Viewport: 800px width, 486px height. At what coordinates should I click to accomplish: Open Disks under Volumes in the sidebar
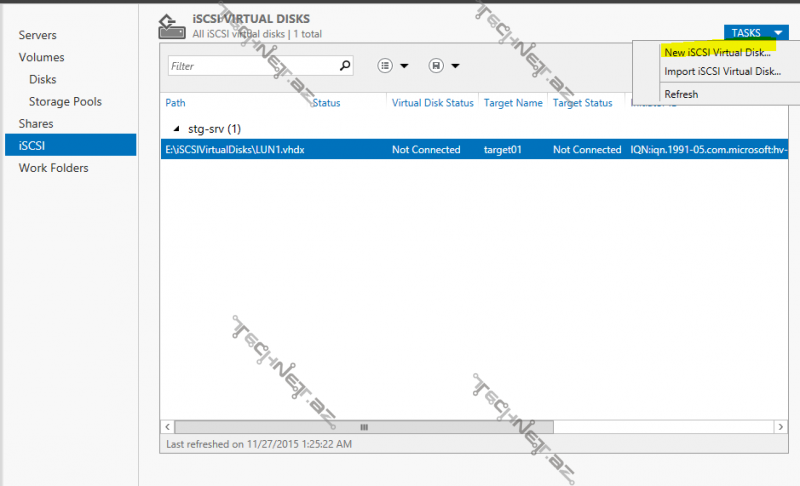pyautogui.click(x=43, y=80)
